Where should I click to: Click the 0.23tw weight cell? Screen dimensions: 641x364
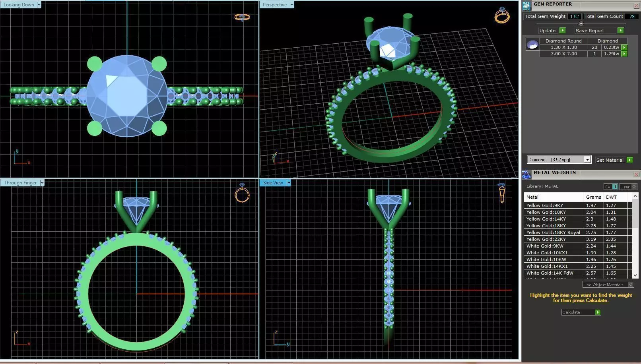click(611, 47)
